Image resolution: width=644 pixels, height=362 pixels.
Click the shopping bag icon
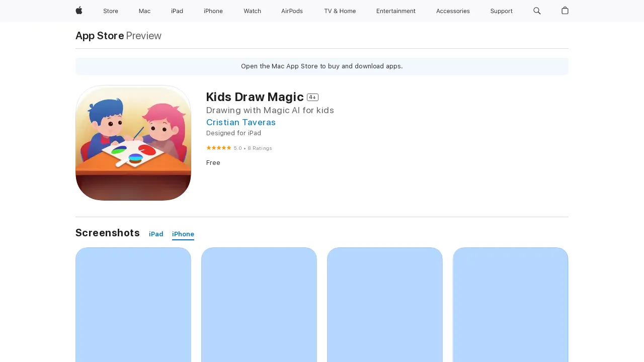click(565, 11)
